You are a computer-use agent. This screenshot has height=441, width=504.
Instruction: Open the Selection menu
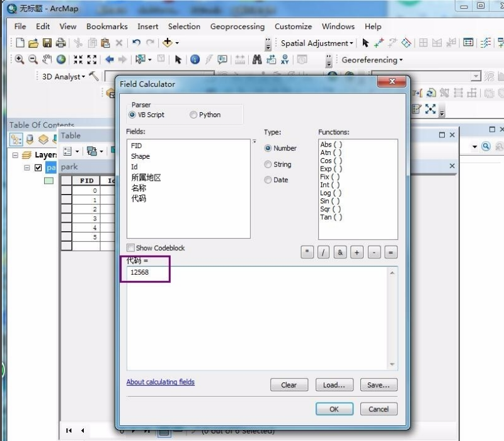click(x=184, y=26)
